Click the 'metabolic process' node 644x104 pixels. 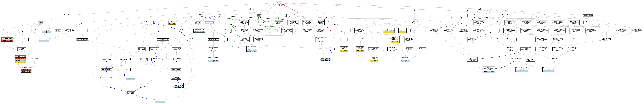tap(486, 9)
